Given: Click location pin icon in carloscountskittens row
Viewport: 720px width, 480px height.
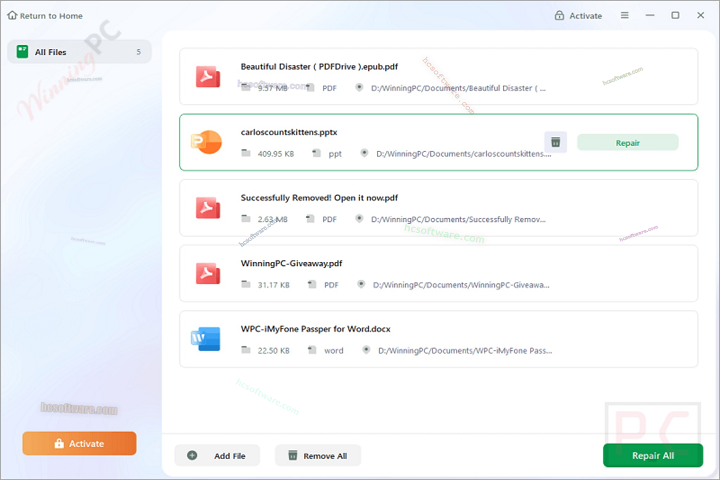Looking at the screenshot, I should [x=364, y=153].
